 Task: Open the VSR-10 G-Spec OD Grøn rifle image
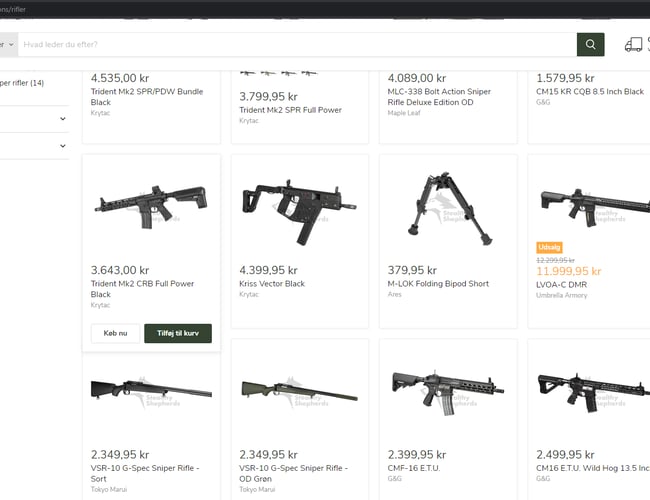pos(299,391)
